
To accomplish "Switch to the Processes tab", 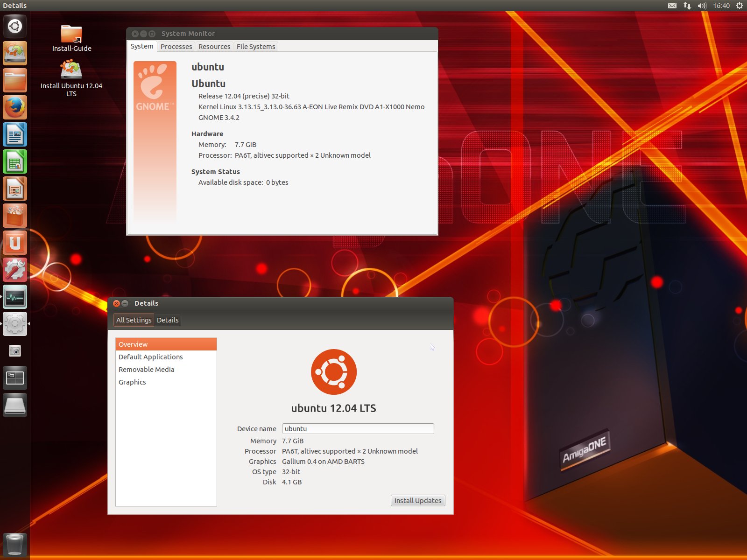I will tap(176, 47).
